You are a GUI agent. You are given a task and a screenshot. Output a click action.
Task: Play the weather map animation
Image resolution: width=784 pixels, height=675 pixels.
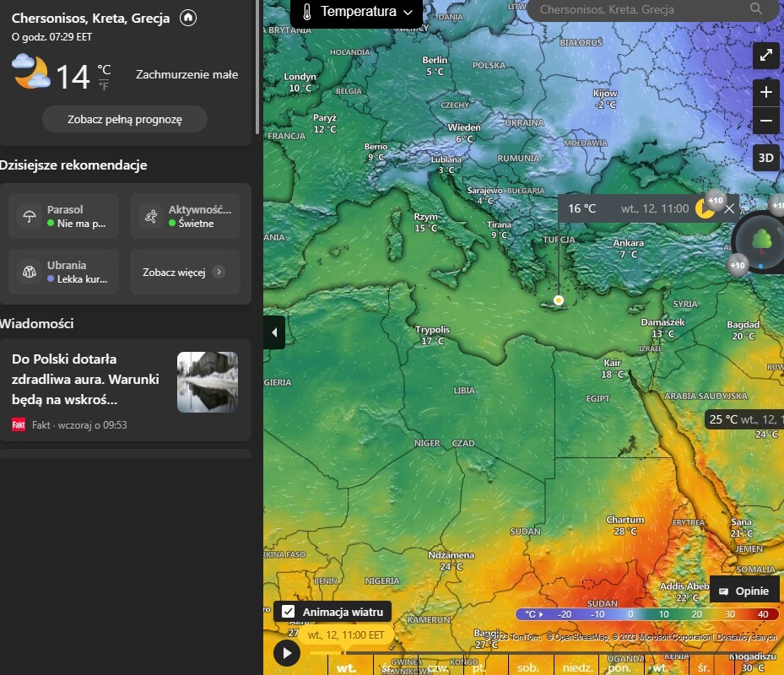pyautogui.click(x=287, y=652)
